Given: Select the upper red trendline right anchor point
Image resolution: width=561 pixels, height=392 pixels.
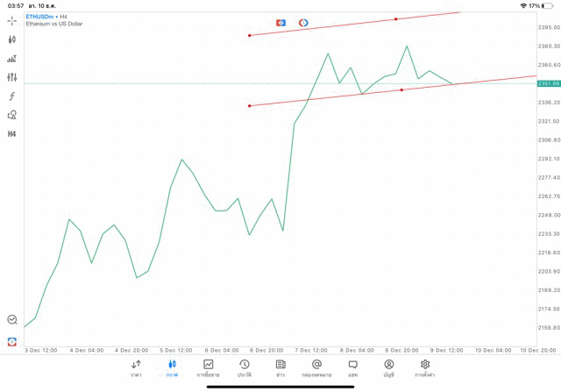Looking at the screenshot, I should [395, 18].
